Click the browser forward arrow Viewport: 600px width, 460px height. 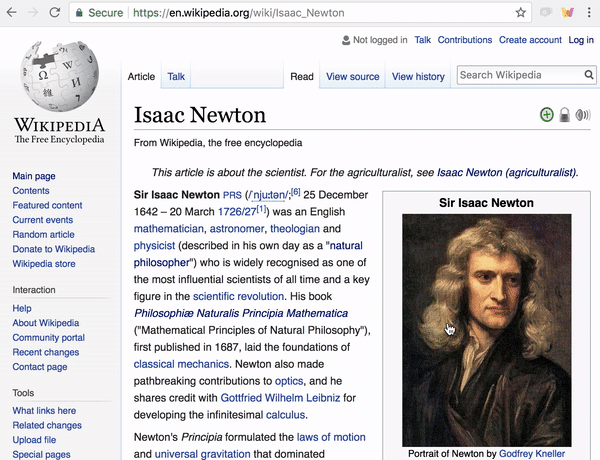[33, 13]
